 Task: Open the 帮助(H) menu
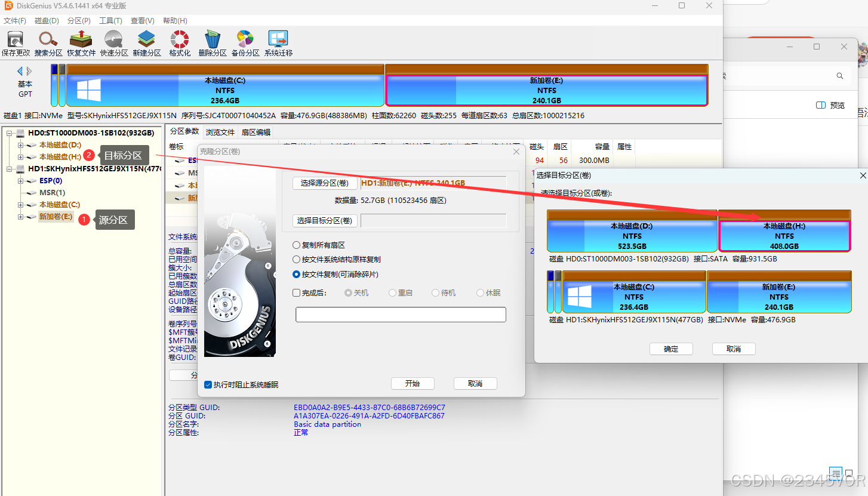click(175, 20)
